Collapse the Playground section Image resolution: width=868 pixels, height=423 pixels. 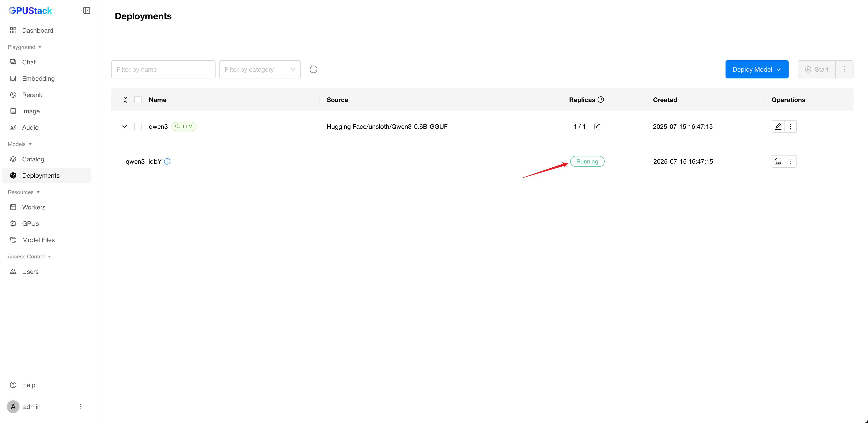click(x=25, y=47)
